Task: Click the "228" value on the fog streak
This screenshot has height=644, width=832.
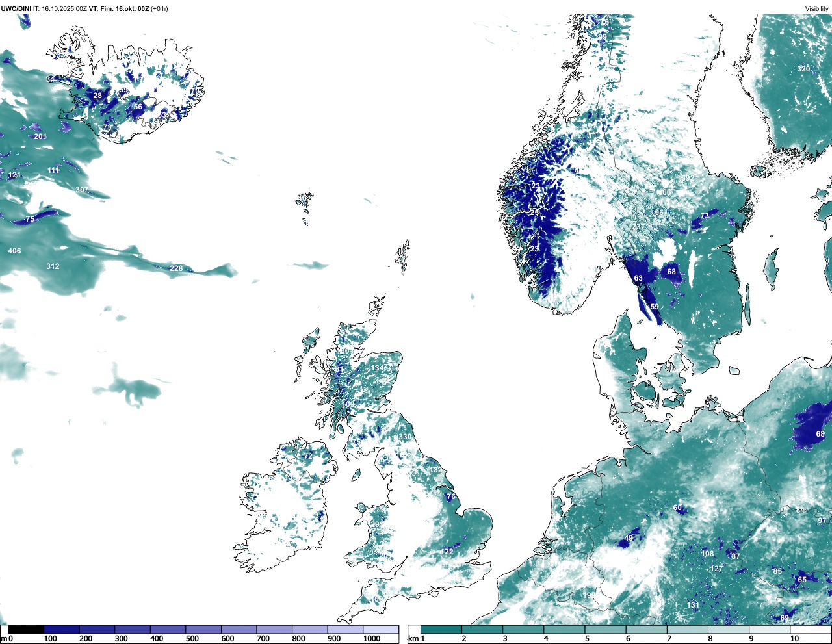Action: click(176, 268)
